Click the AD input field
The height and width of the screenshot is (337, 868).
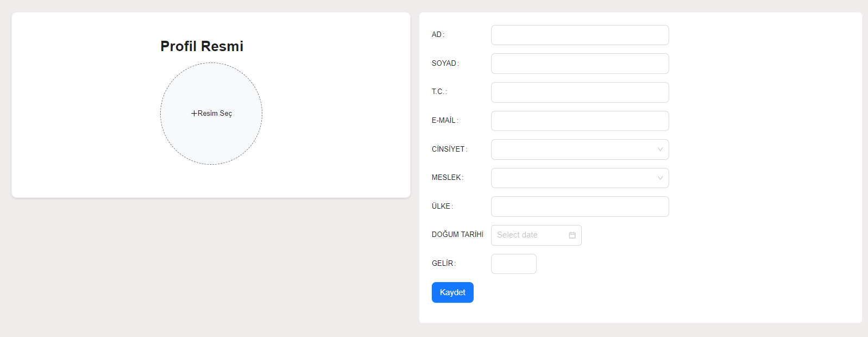[x=580, y=35]
